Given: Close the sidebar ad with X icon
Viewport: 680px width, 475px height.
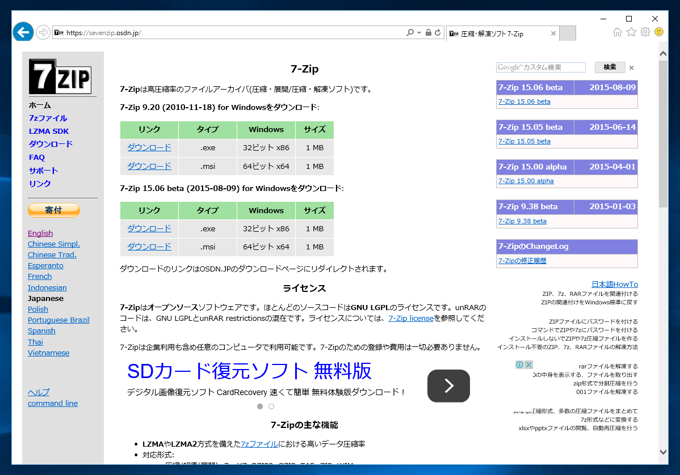Looking at the screenshot, I should [x=528, y=365].
